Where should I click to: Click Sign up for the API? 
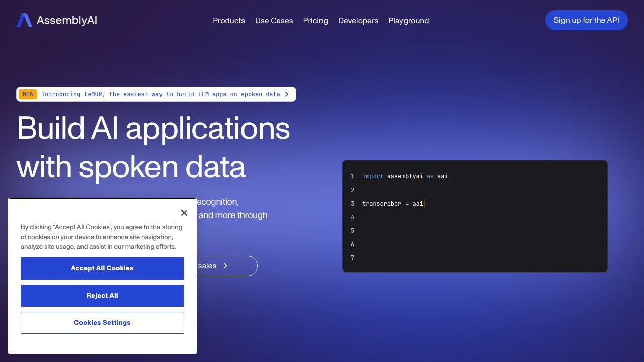coord(587,20)
